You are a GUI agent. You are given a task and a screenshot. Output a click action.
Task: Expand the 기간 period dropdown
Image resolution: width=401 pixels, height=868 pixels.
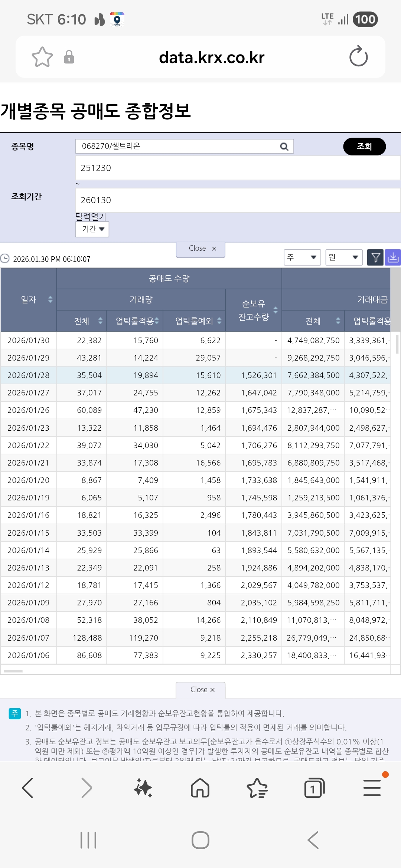pos(92,229)
